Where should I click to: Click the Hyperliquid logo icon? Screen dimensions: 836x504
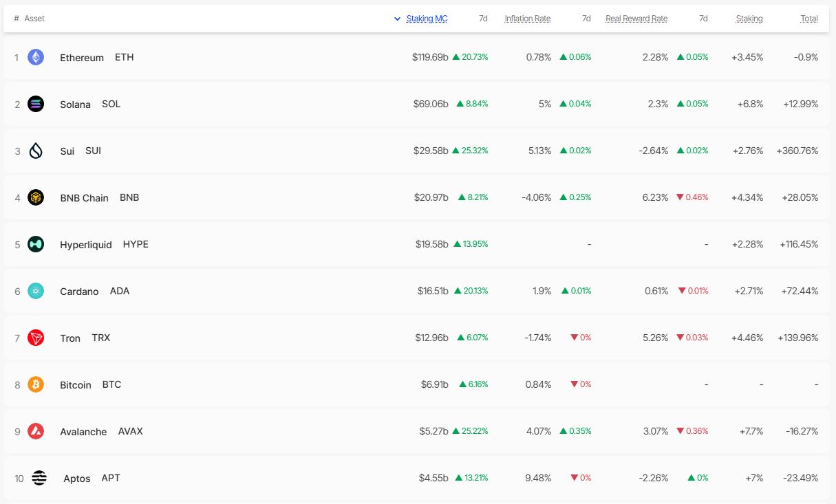[x=36, y=244]
